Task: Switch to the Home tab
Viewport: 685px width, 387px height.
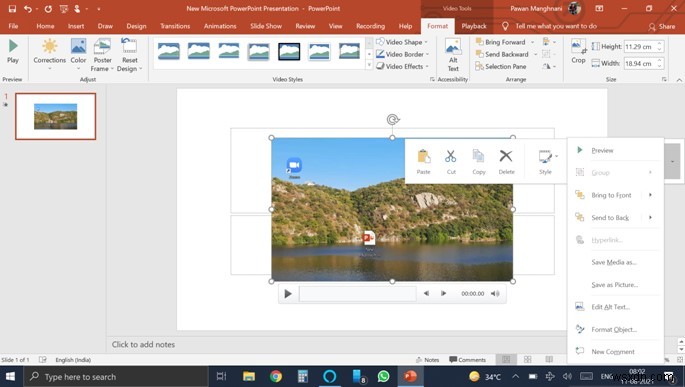Action: [x=45, y=26]
